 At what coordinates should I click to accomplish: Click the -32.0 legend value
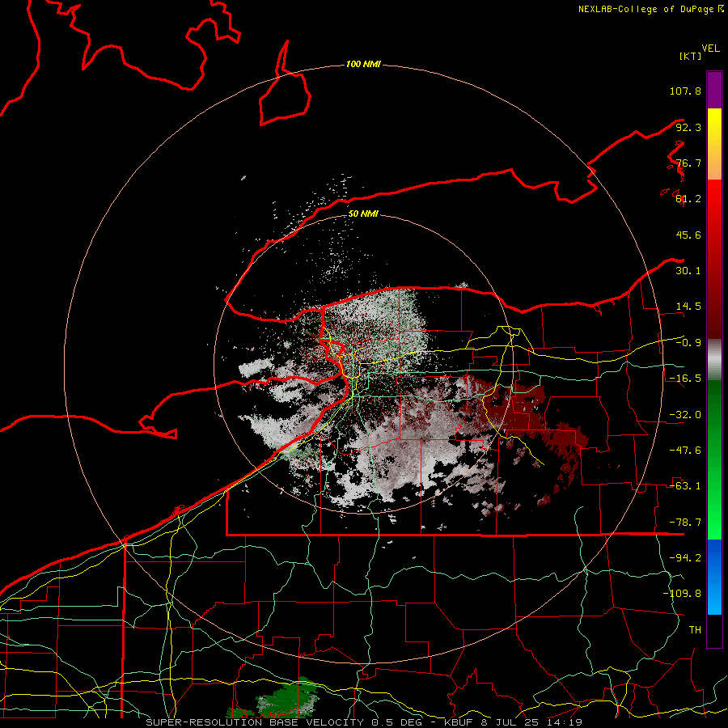point(685,415)
